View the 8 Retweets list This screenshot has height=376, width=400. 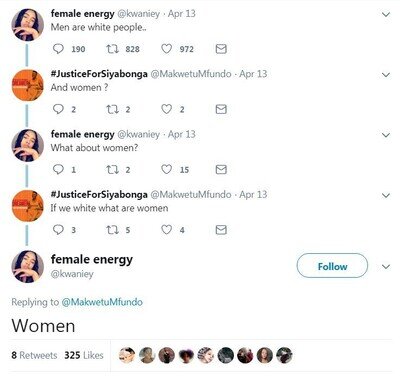point(34,355)
